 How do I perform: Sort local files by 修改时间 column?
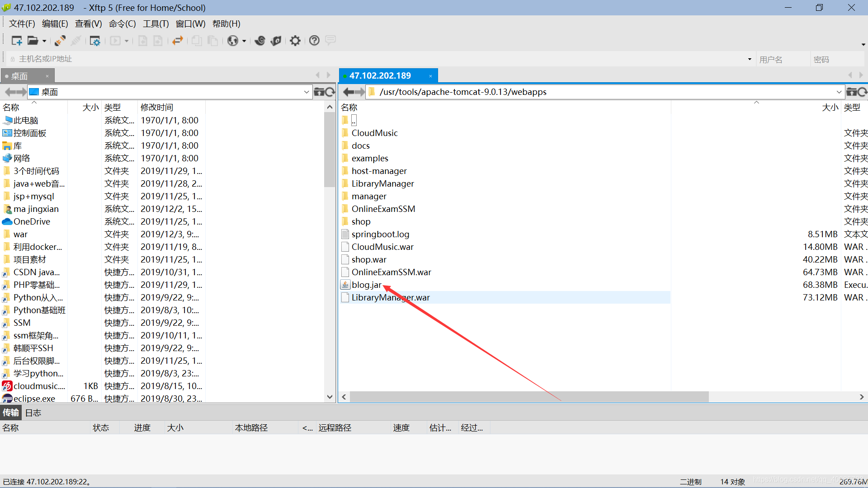pos(171,107)
